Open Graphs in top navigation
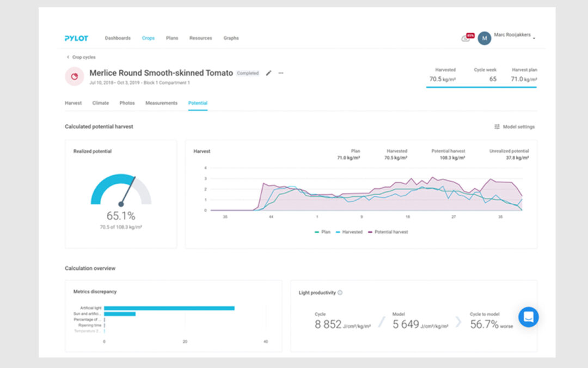The image size is (588, 368). tap(231, 38)
